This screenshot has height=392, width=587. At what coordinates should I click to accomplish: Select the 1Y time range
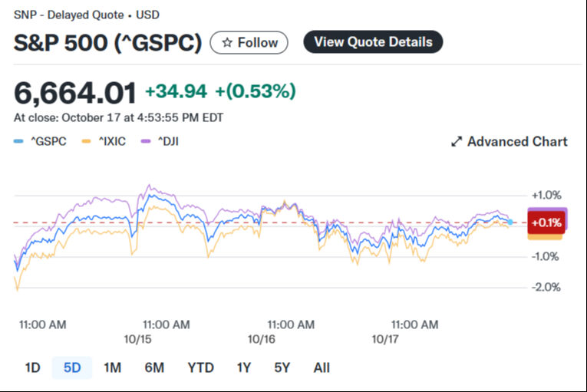pyautogui.click(x=244, y=367)
